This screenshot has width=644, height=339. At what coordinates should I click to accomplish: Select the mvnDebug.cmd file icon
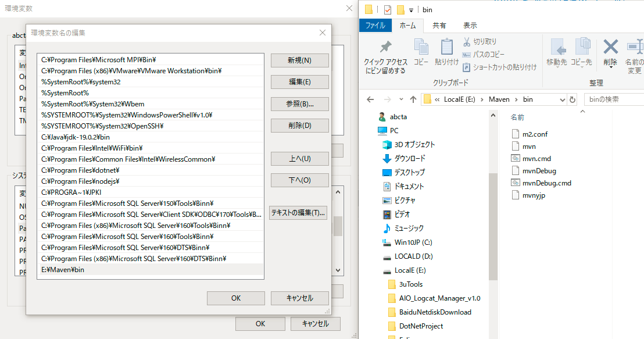(516, 183)
